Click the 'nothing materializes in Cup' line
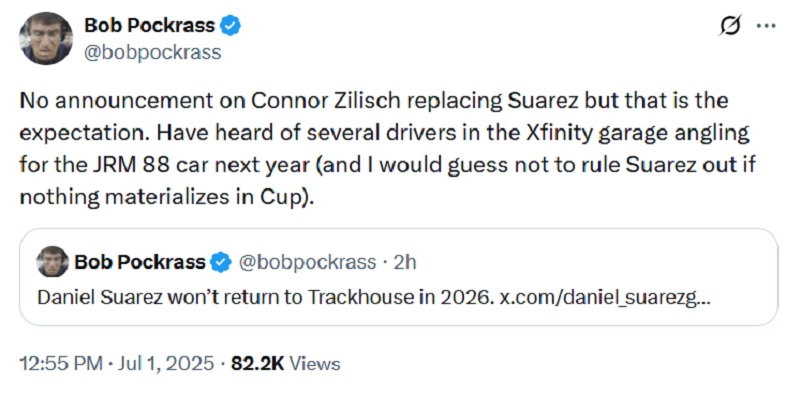The width and height of the screenshot is (800, 396). pyautogui.click(x=166, y=198)
